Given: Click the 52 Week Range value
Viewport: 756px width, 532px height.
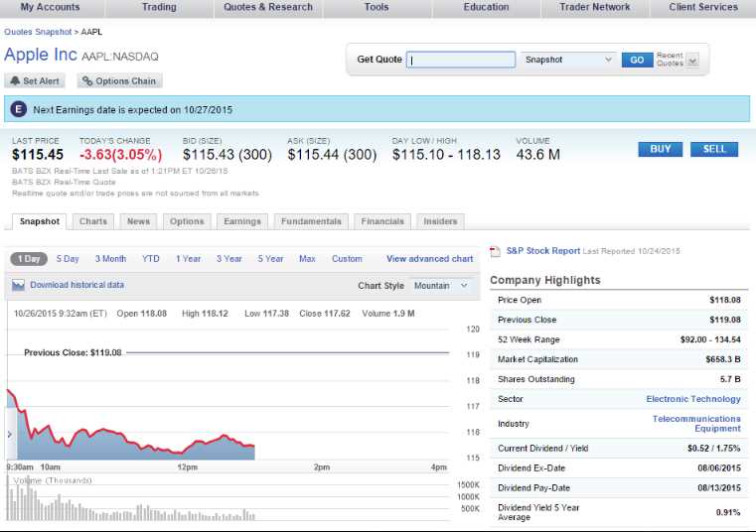Looking at the screenshot, I should 710,339.
